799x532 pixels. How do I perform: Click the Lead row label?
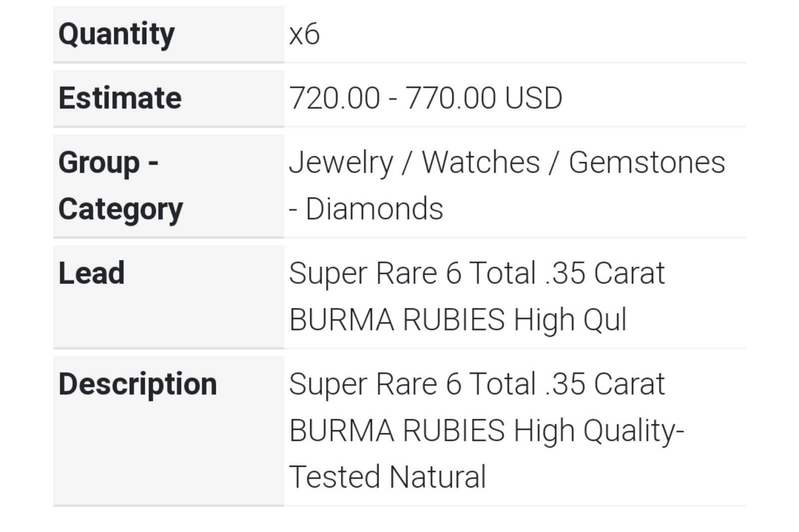[91, 273]
